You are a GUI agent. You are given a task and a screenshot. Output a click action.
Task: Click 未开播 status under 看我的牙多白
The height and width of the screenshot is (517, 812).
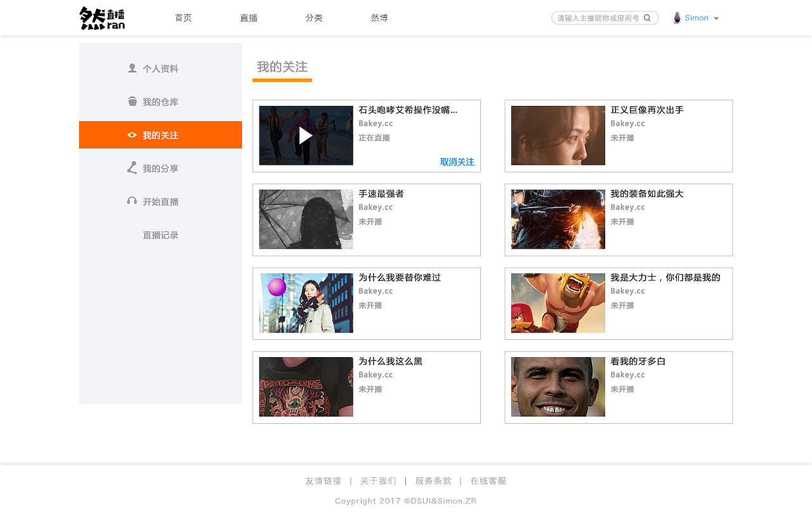pyautogui.click(x=622, y=389)
